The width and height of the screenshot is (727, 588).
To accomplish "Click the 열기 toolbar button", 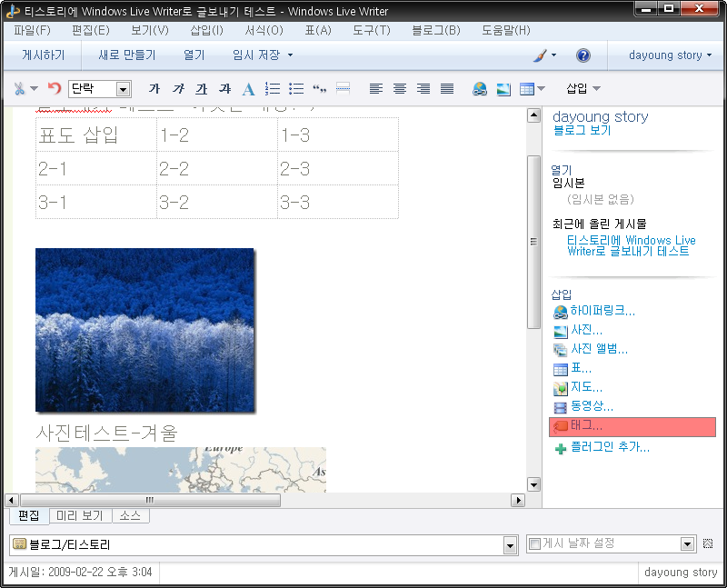I will click(x=194, y=55).
